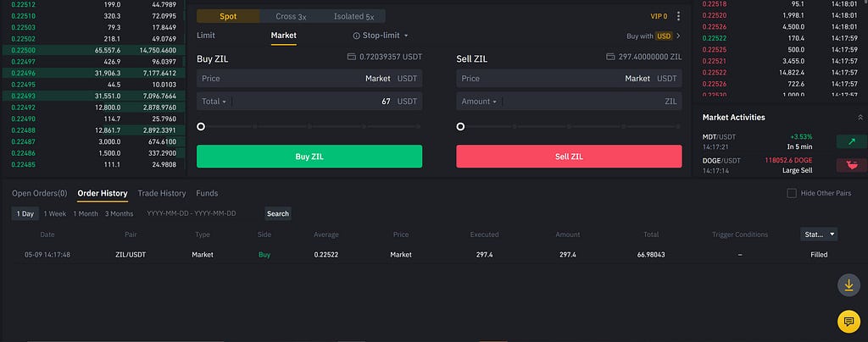Open the Trade History tab
This screenshot has height=342, width=868.
[x=162, y=193]
